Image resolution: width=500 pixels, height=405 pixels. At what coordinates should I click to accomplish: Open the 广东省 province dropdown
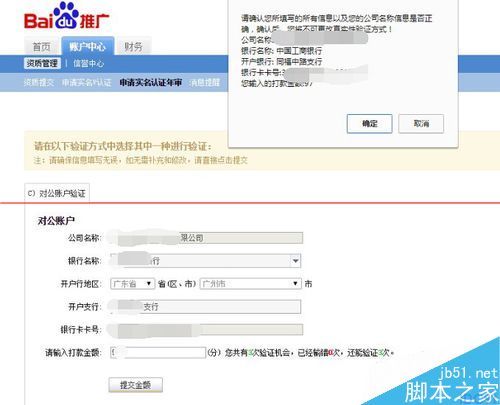(x=132, y=284)
